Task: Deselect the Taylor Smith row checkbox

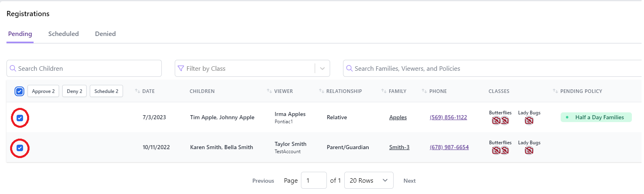Action: tap(20, 148)
